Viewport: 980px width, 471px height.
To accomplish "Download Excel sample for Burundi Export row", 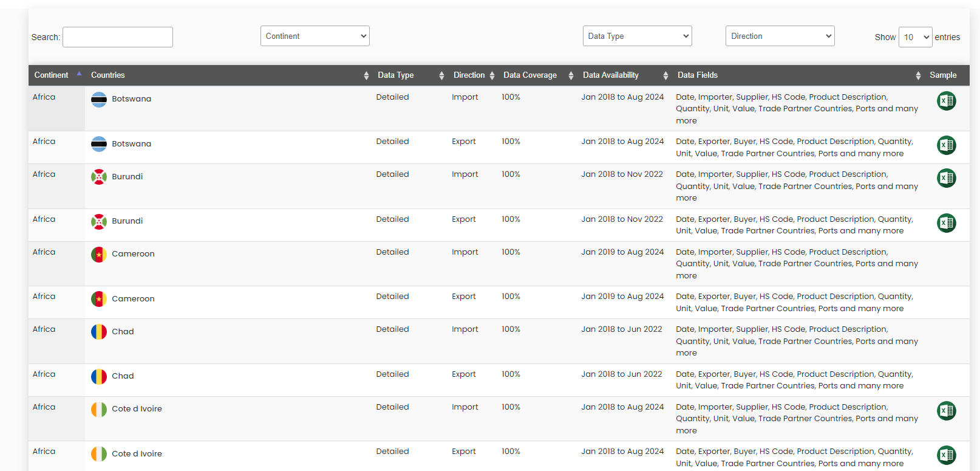I will pos(946,223).
